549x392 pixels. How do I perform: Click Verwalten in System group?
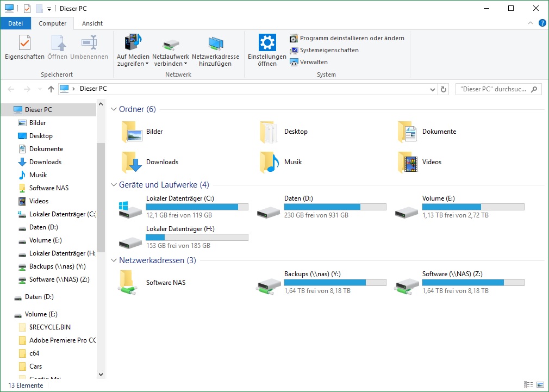click(309, 62)
